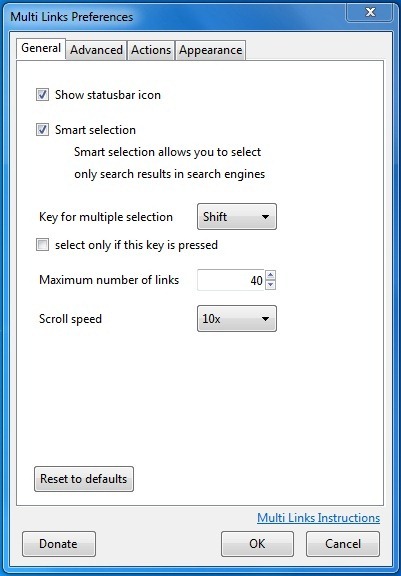The width and height of the screenshot is (401, 576).
Task: Cancel the preferences dialog
Action: pos(343,544)
